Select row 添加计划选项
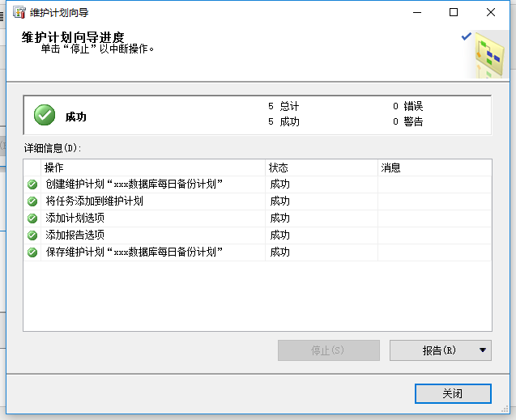The image size is (516, 420). (258, 218)
